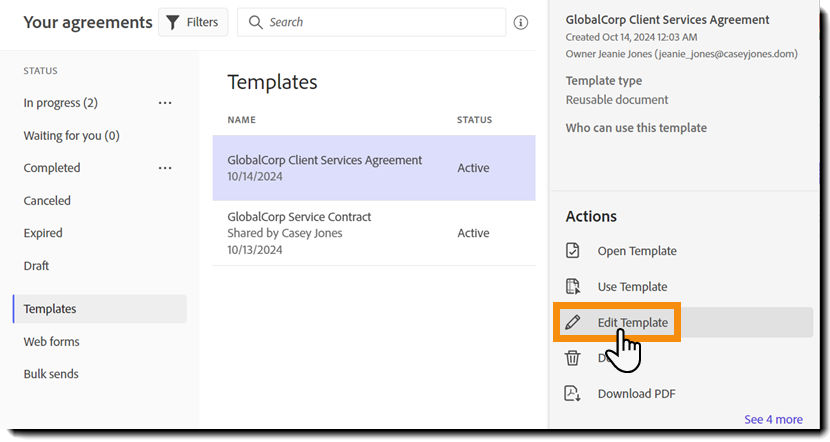Click the Who can use this template label
The image size is (830, 442).
tap(636, 128)
